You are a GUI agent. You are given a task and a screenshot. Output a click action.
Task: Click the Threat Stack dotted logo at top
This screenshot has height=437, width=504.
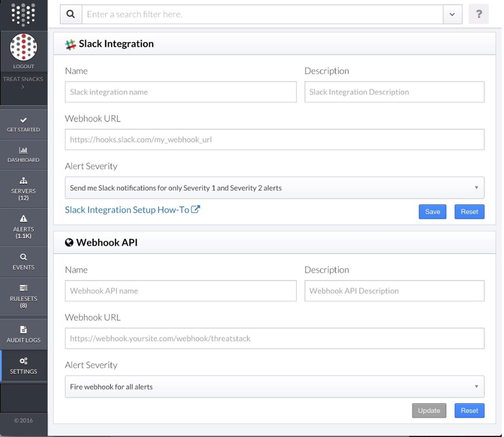23,15
